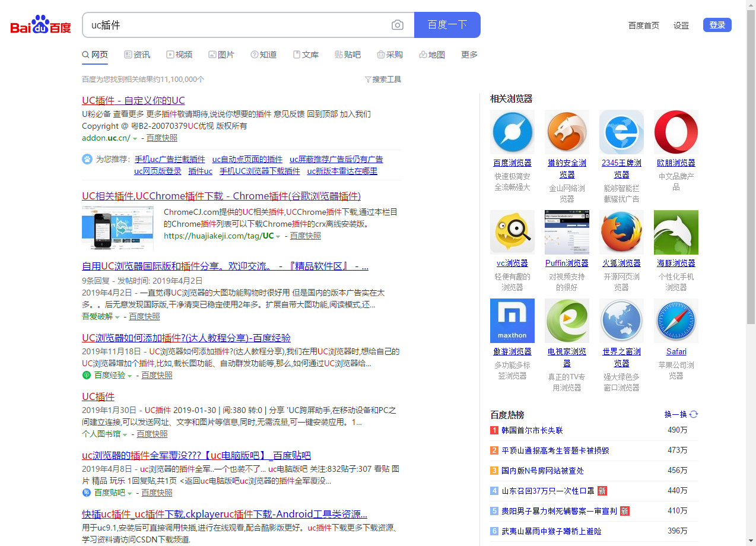Click 百度经验 green badge icon
The height and width of the screenshot is (546, 756).
pos(87,375)
